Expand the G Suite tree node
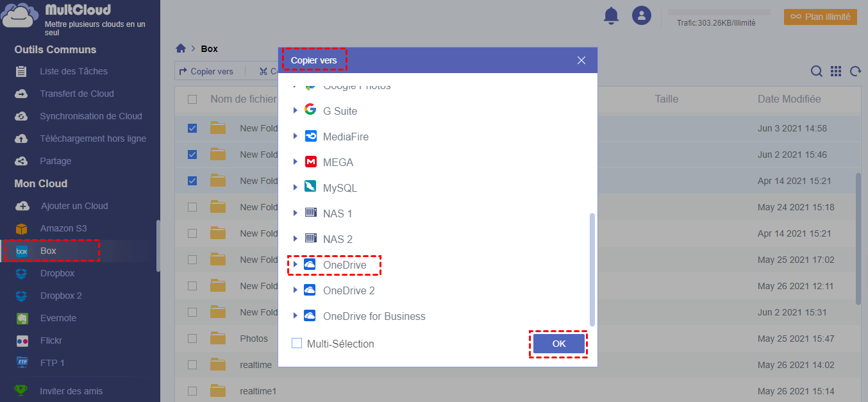The height and width of the screenshot is (402, 868). tap(296, 110)
